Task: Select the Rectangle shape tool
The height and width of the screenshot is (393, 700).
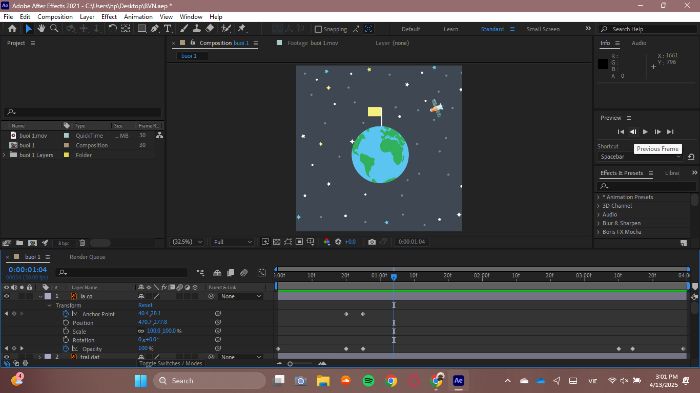Action: 142,29
